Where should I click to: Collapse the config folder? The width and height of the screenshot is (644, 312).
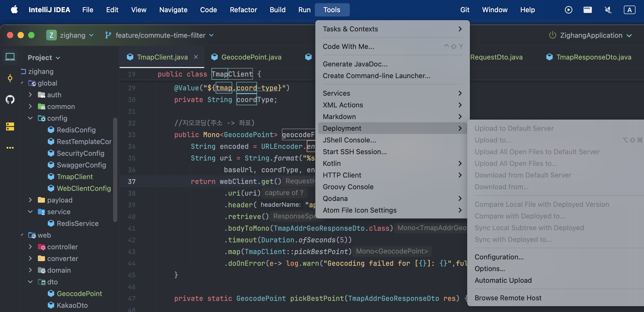[30, 118]
